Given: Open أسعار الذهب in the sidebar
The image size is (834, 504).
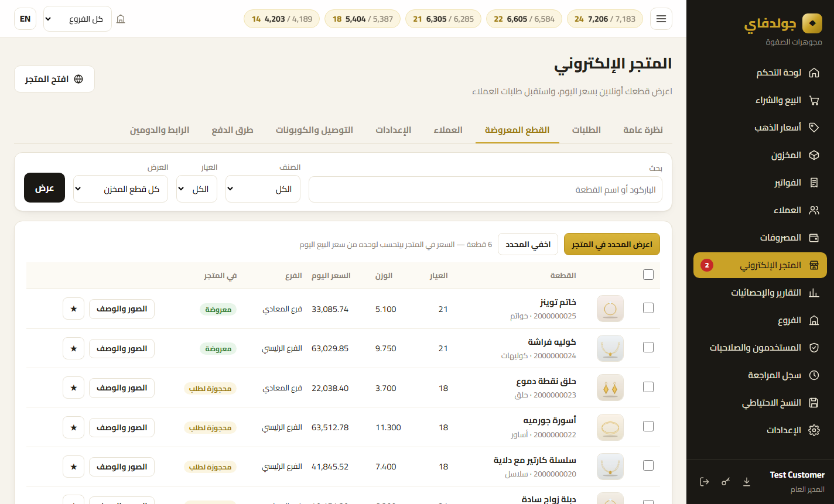Looking at the screenshot, I should coord(760,128).
